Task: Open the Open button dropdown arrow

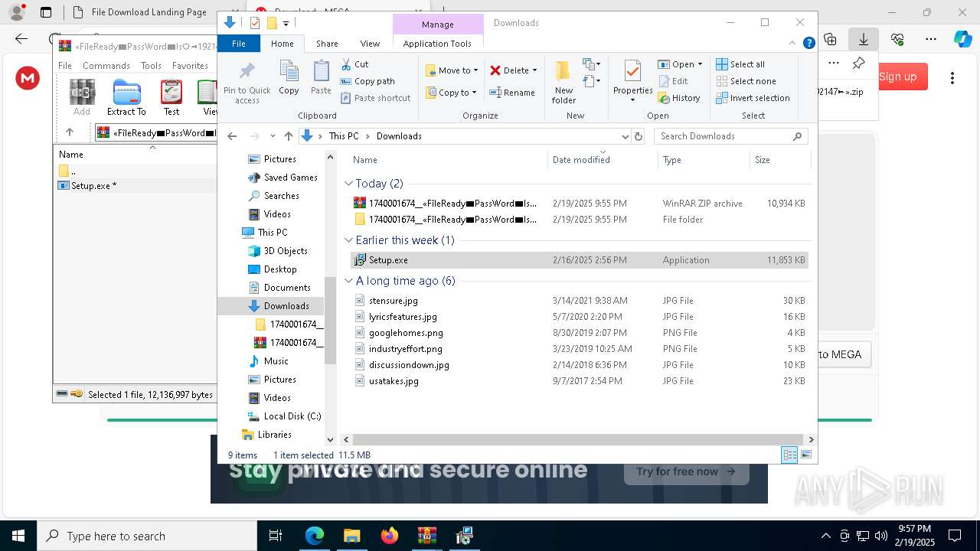Action: click(700, 64)
